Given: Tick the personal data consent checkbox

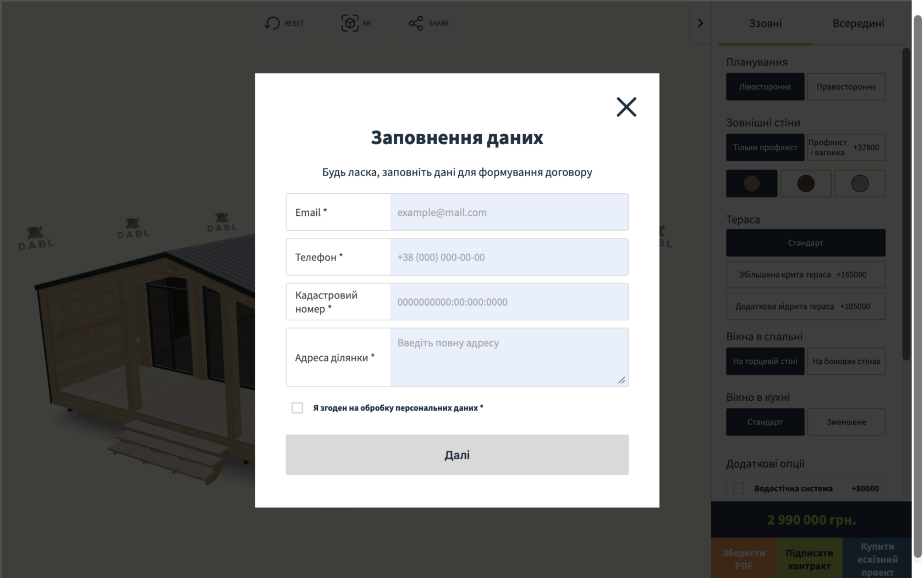Looking at the screenshot, I should [x=297, y=408].
